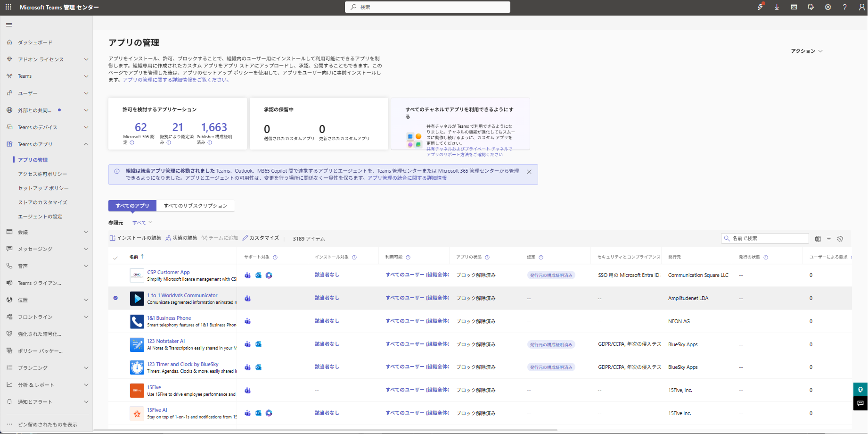Open セットアップ ポリシー in the sidebar
The image size is (868, 434).
click(43, 188)
